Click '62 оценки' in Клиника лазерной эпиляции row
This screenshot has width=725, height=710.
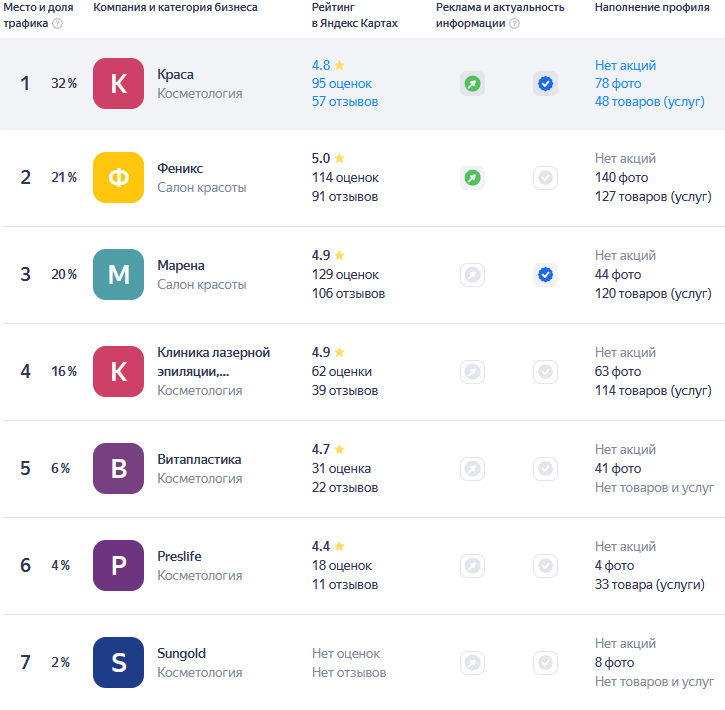342,372
